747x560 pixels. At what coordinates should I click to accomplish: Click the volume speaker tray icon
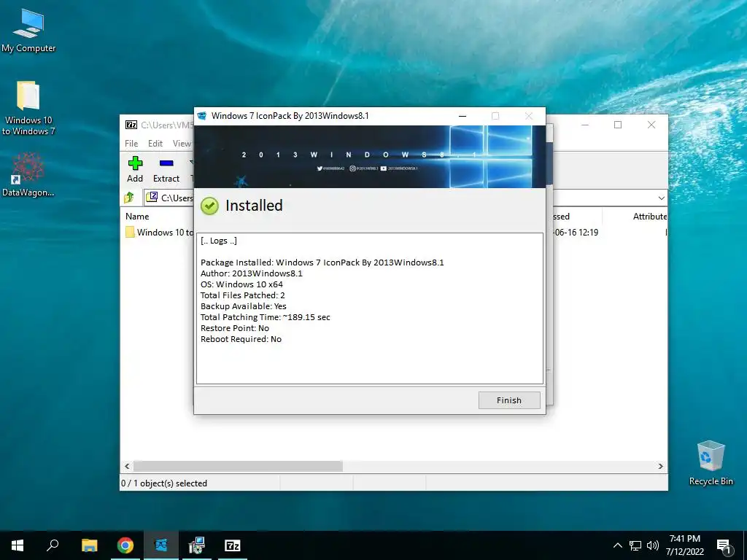[653, 545]
